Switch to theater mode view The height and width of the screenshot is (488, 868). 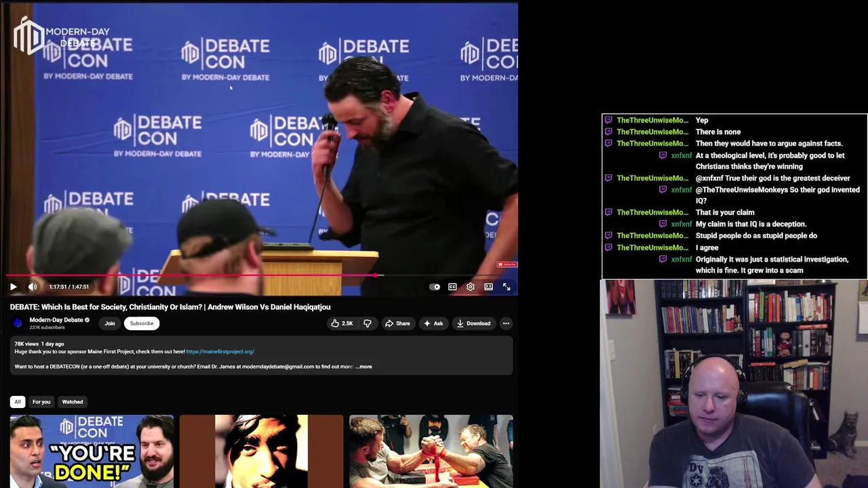(x=488, y=287)
